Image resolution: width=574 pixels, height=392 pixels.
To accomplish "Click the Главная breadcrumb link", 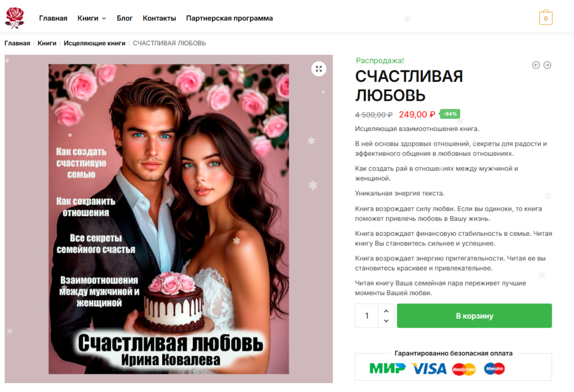I will [x=17, y=43].
